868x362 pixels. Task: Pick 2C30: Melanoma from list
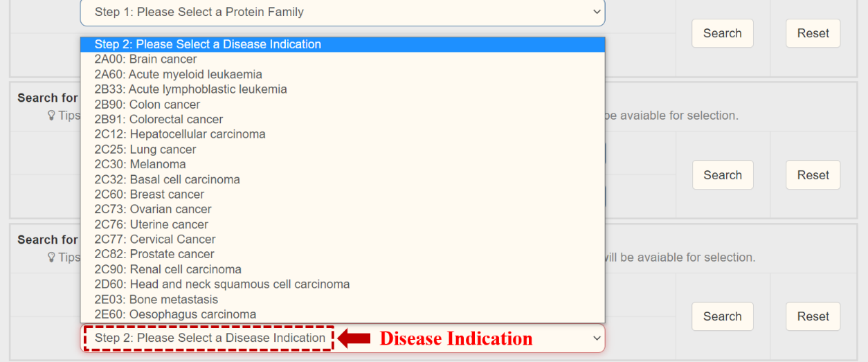pos(141,164)
